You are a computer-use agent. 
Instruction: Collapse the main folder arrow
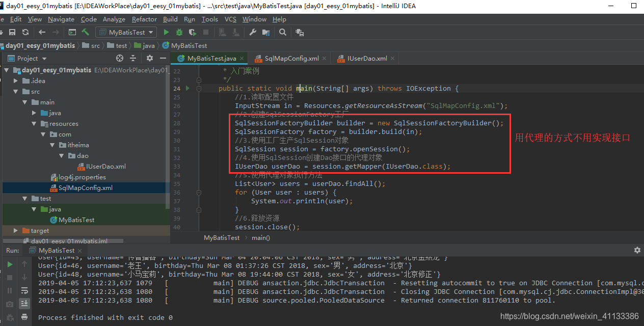point(25,102)
